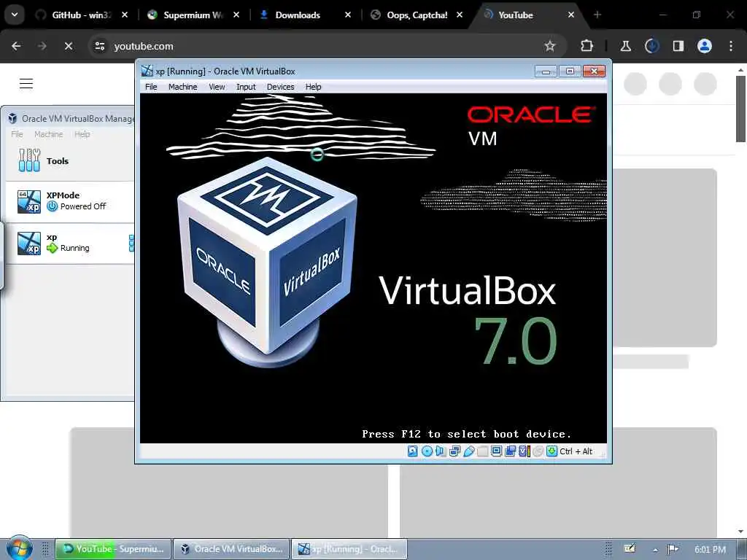Maximize the xp VM window
Screen dimensions: 747x560
coord(570,71)
